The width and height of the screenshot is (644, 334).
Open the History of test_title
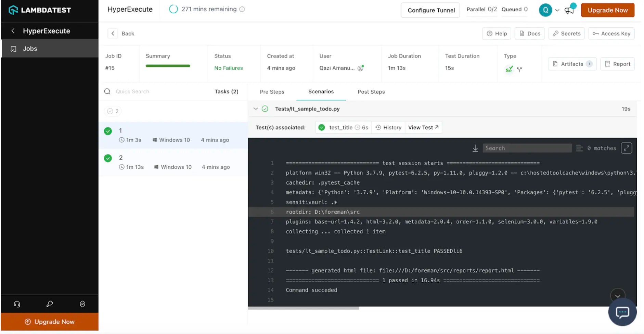click(x=388, y=127)
